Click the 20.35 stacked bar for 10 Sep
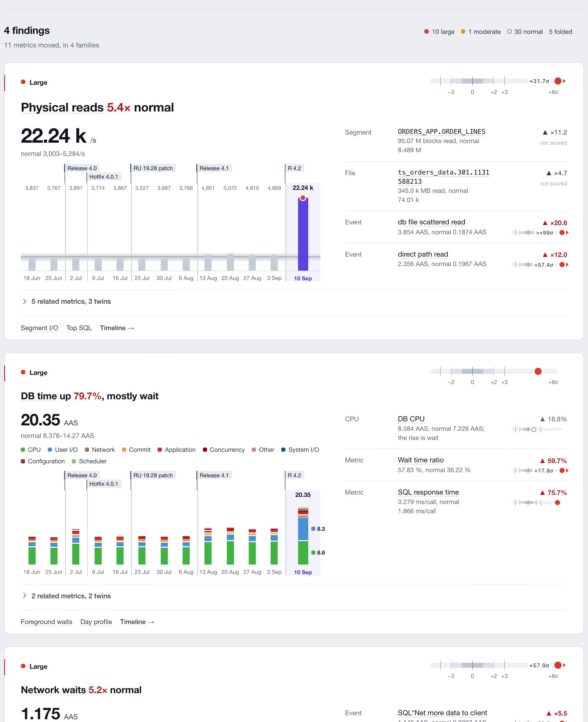588x722 pixels. (303, 536)
